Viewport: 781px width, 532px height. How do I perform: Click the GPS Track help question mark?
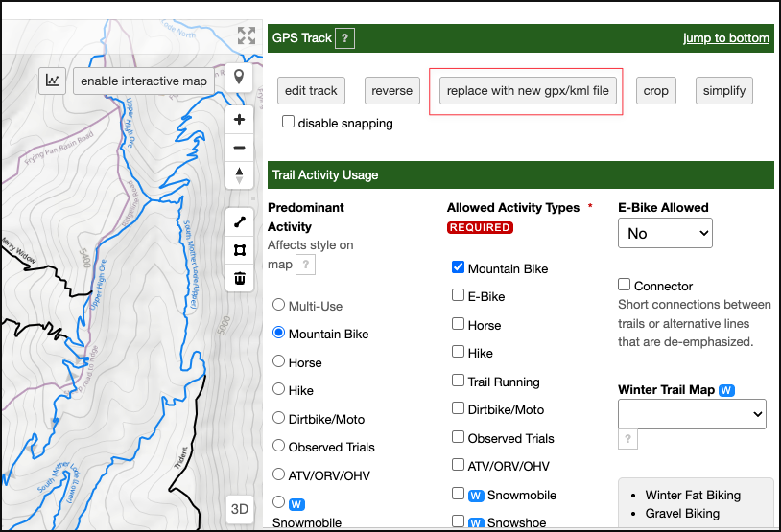pos(345,38)
